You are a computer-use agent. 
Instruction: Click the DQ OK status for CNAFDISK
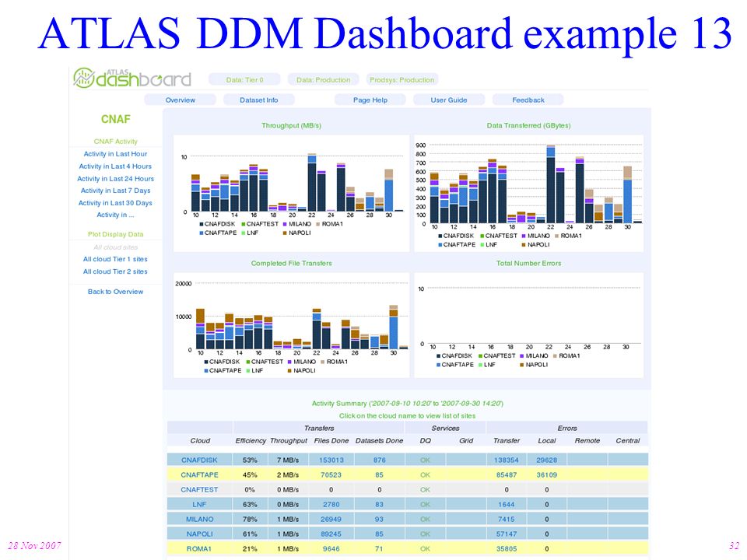pos(425,460)
